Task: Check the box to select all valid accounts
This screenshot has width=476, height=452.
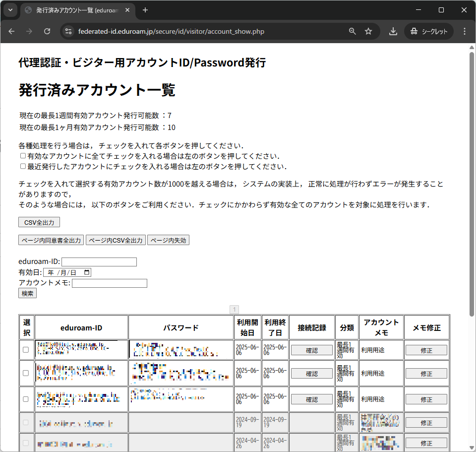Action: pyautogui.click(x=23, y=156)
